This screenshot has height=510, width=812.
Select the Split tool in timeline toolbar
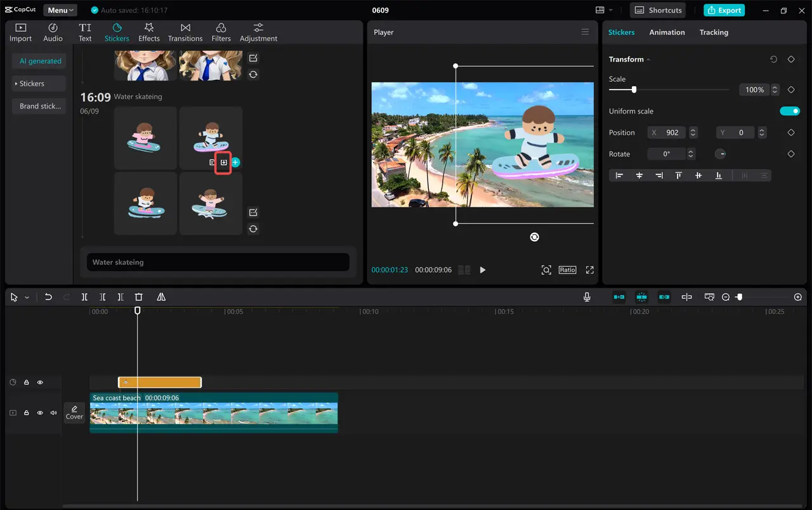(84, 297)
